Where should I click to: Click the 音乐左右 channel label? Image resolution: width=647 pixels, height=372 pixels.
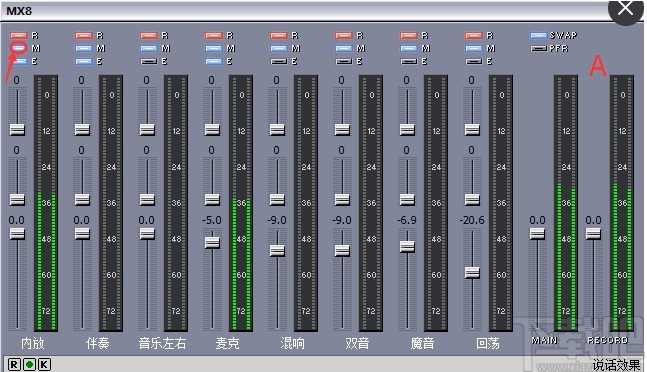(x=162, y=343)
